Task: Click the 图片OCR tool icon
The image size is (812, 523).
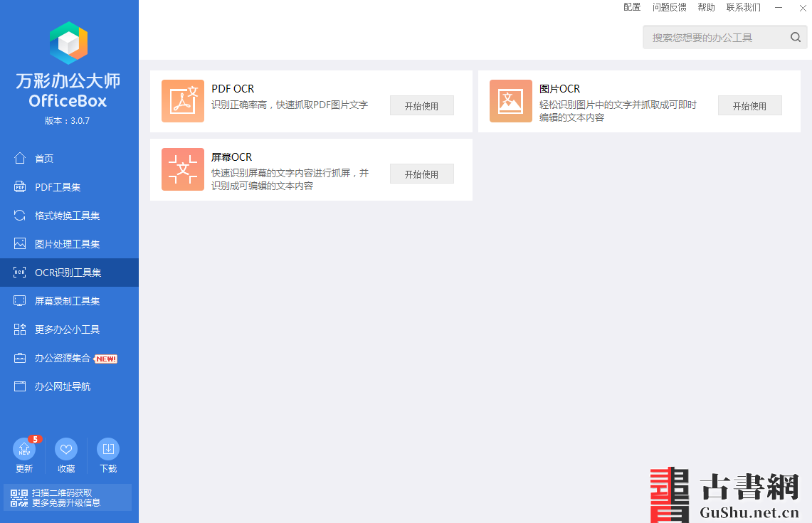Action: point(510,101)
